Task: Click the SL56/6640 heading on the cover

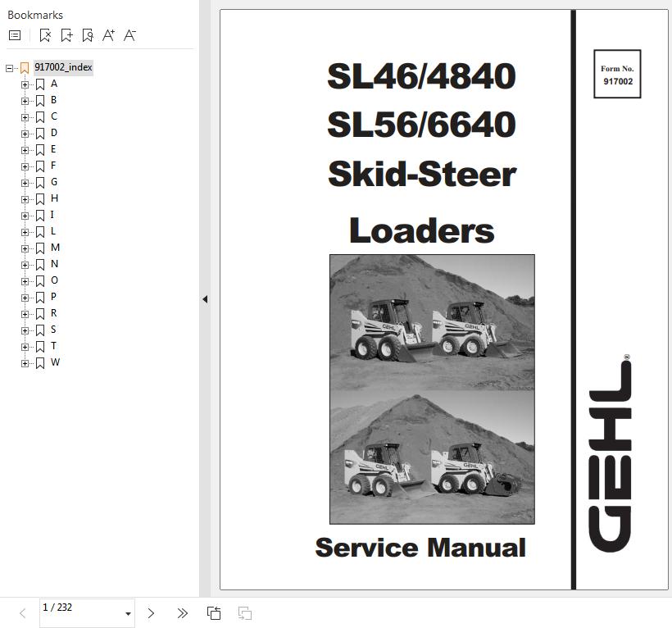Action: 422,125
